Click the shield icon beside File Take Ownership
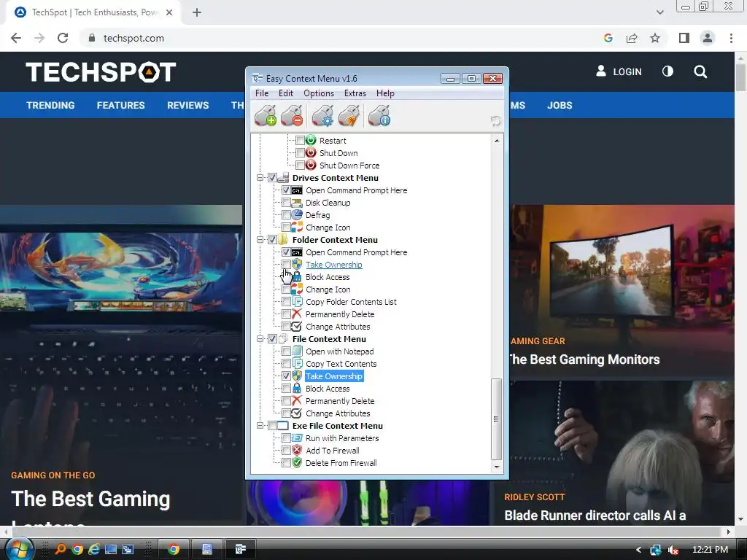This screenshot has height=560, width=747. [x=297, y=376]
